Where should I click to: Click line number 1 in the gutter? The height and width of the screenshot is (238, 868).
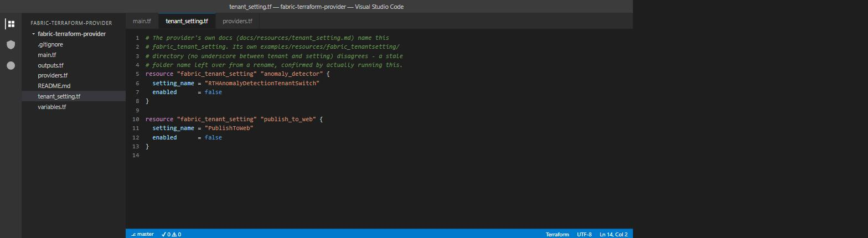click(137, 38)
